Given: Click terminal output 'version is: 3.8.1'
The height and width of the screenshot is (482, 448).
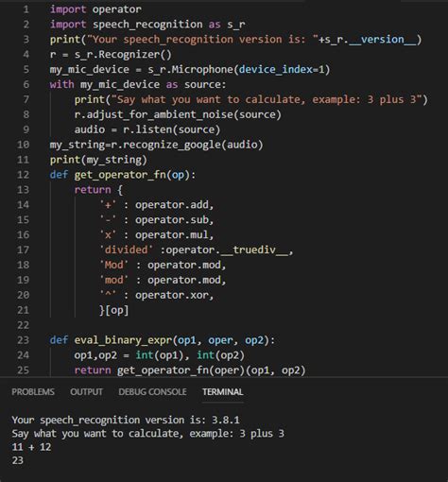Looking at the screenshot, I should pos(192,420).
